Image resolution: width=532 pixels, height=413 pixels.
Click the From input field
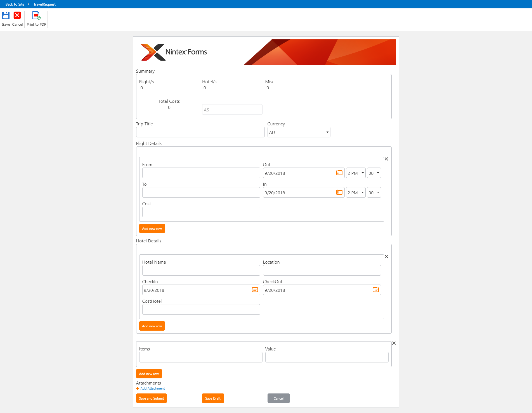(201, 173)
